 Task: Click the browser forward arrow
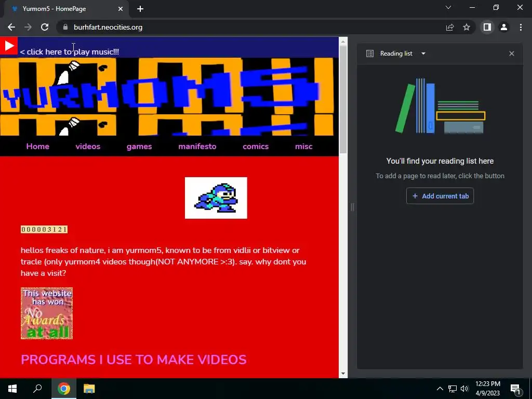[28, 27]
